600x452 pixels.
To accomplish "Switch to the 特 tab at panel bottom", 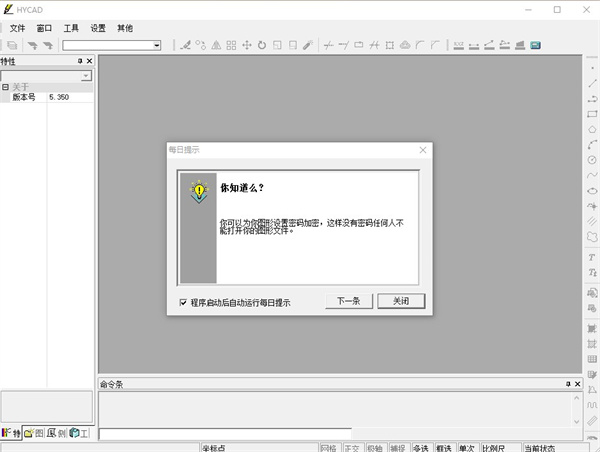I will [11, 433].
